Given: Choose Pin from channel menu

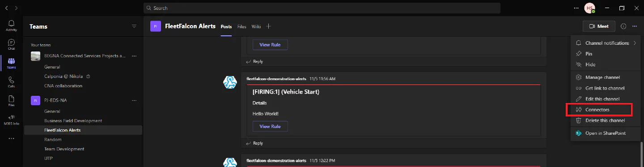Looking at the screenshot, I should (606, 54).
